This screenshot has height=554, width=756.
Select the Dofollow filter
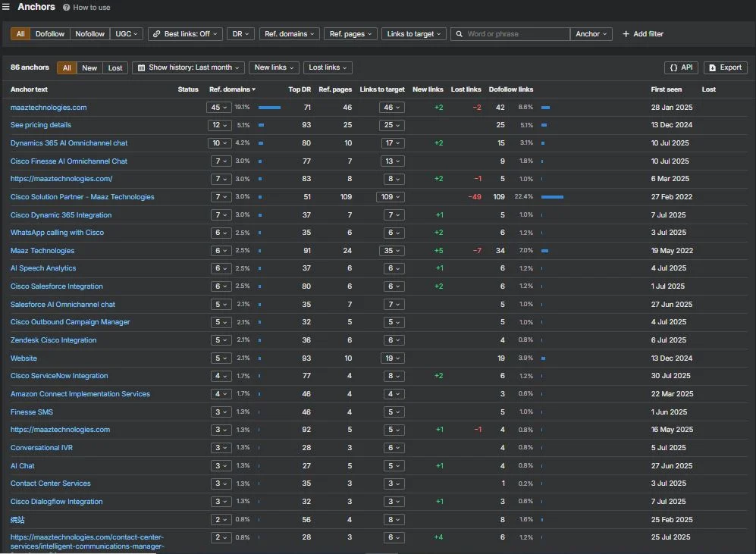pyautogui.click(x=49, y=33)
